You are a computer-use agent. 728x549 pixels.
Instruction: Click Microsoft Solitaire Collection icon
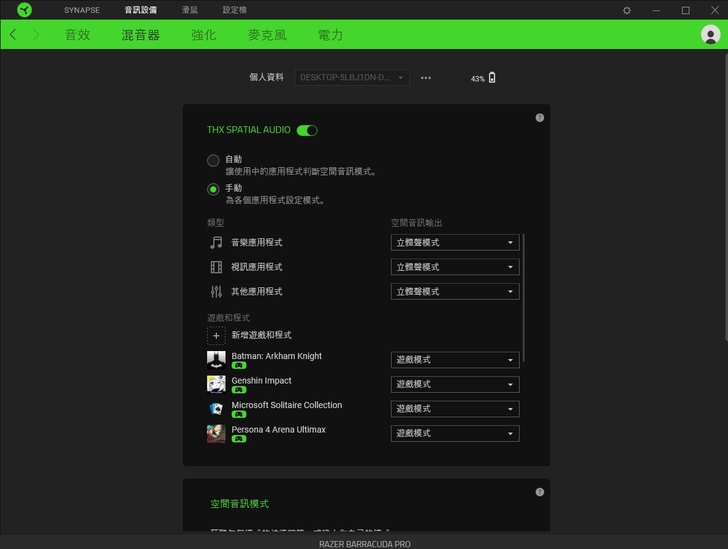click(216, 409)
